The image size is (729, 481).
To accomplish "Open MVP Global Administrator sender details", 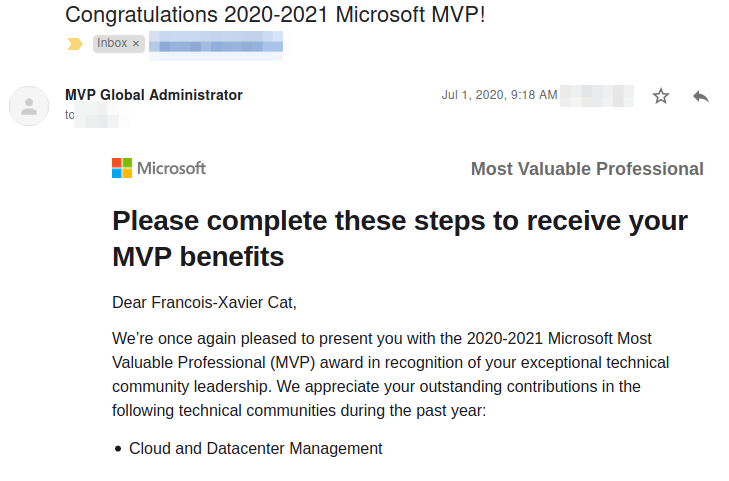I will coord(153,95).
